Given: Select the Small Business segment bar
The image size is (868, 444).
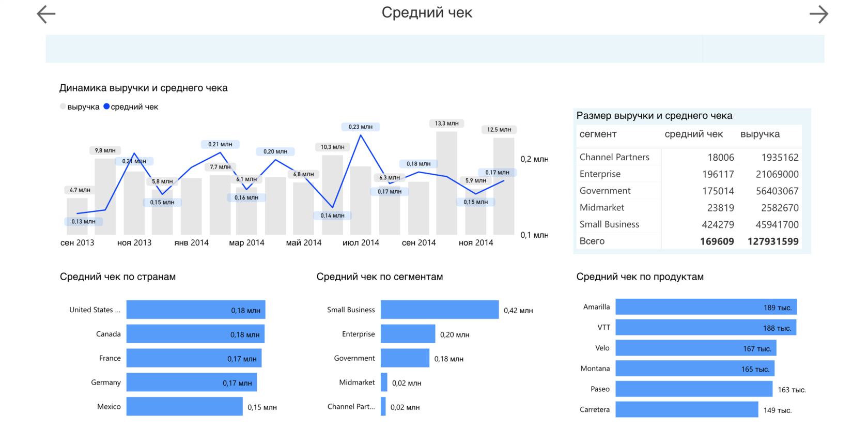Looking at the screenshot, I should 440,310.
